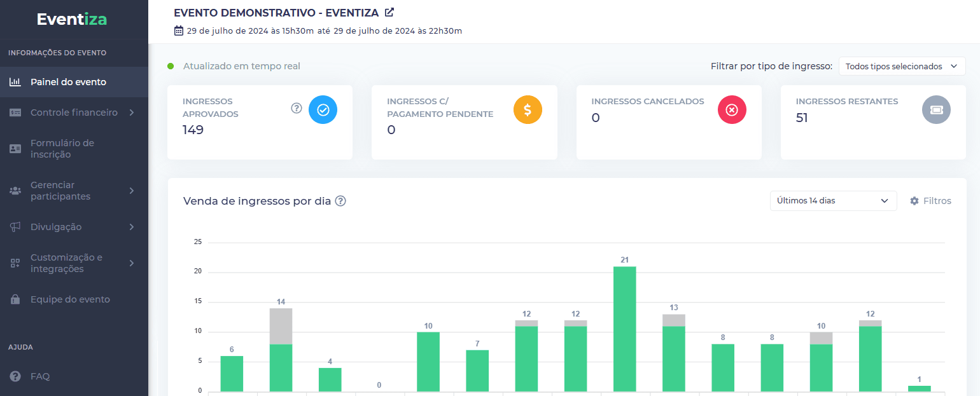Image resolution: width=980 pixels, height=396 pixels.
Task: Select Painel do evento in sidebar
Action: tap(68, 82)
